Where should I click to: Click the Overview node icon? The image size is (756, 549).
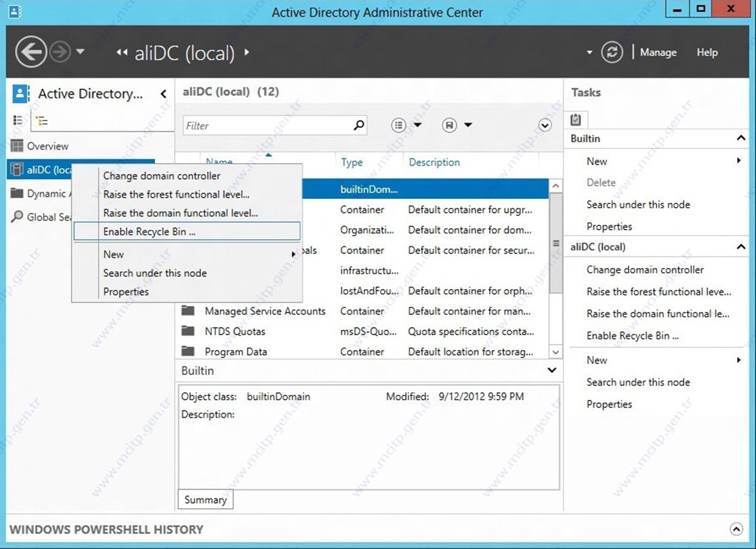[17, 146]
